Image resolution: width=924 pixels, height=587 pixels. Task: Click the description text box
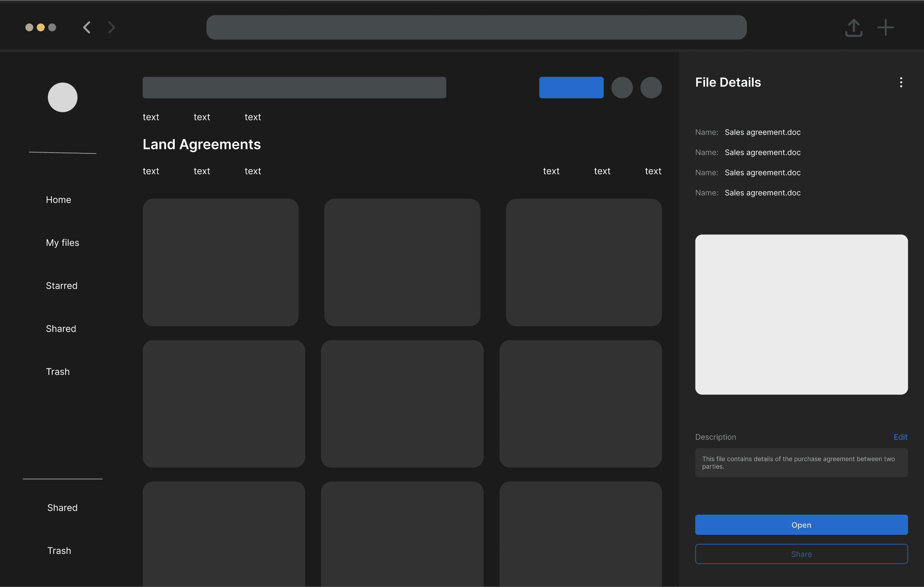[x=801, y=462]
